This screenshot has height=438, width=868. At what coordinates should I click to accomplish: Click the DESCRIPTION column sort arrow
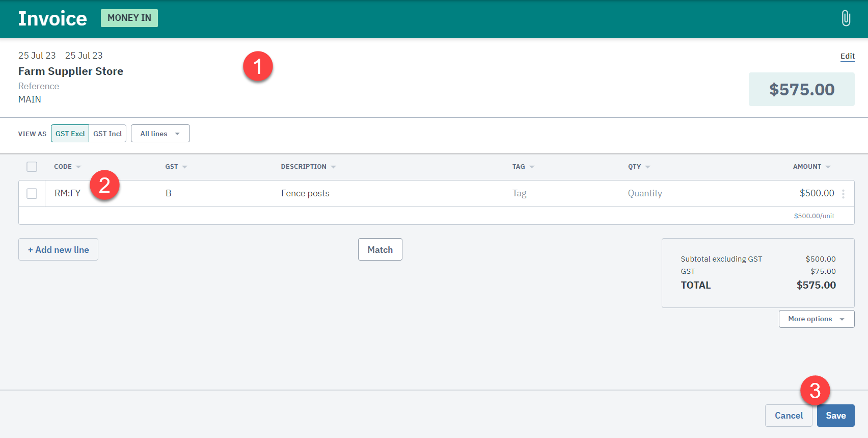point(333,167)
